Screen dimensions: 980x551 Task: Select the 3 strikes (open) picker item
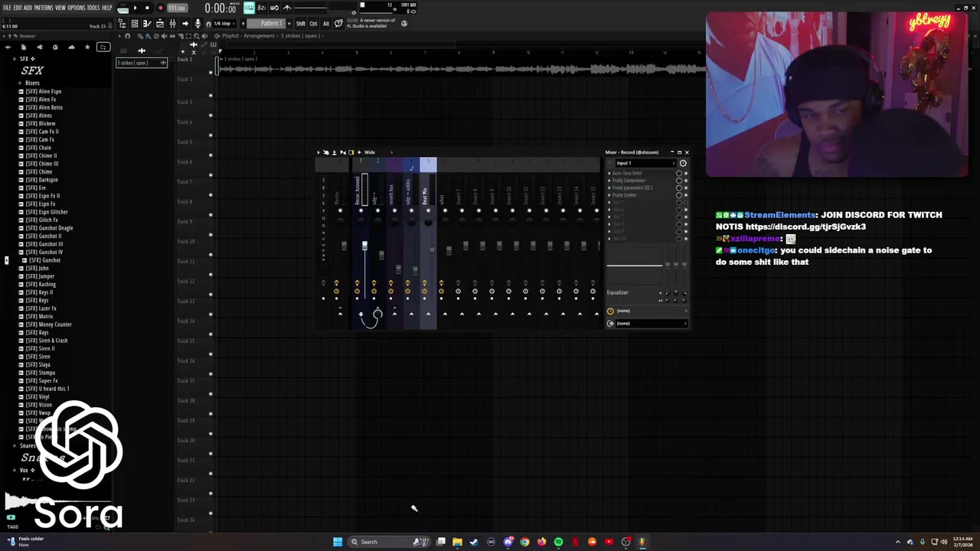point(142,63)
